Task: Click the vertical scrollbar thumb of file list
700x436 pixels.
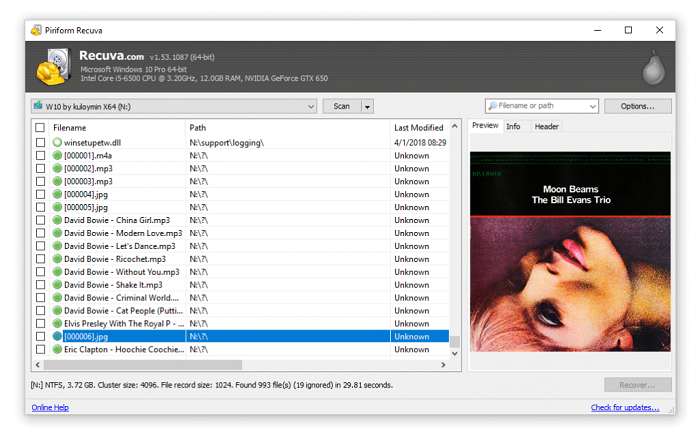Action: [x=454, y=341]
